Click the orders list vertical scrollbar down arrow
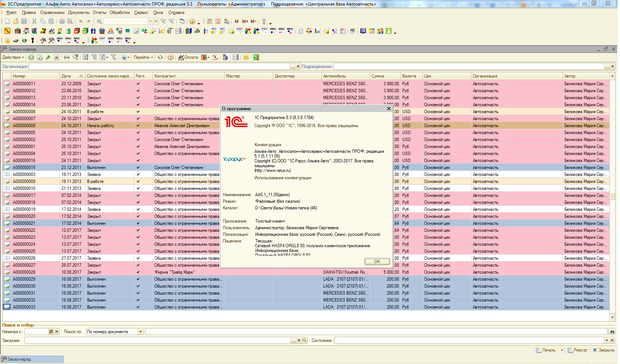This screenshot has width=620, height=364. point(612,318)
